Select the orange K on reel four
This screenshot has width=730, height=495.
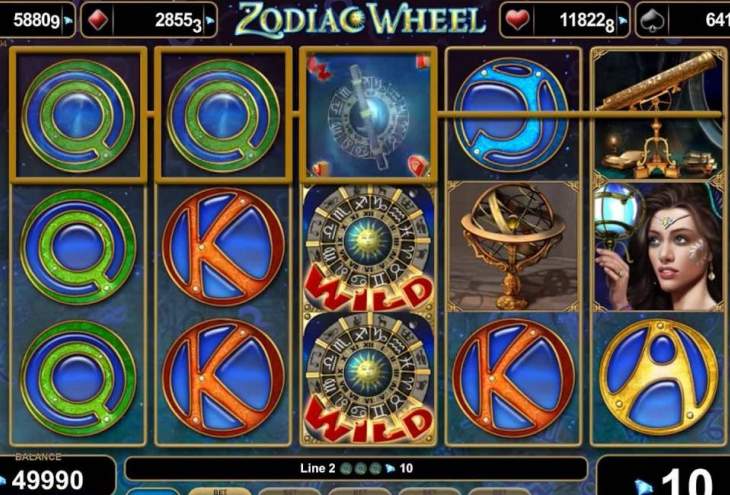513,378
